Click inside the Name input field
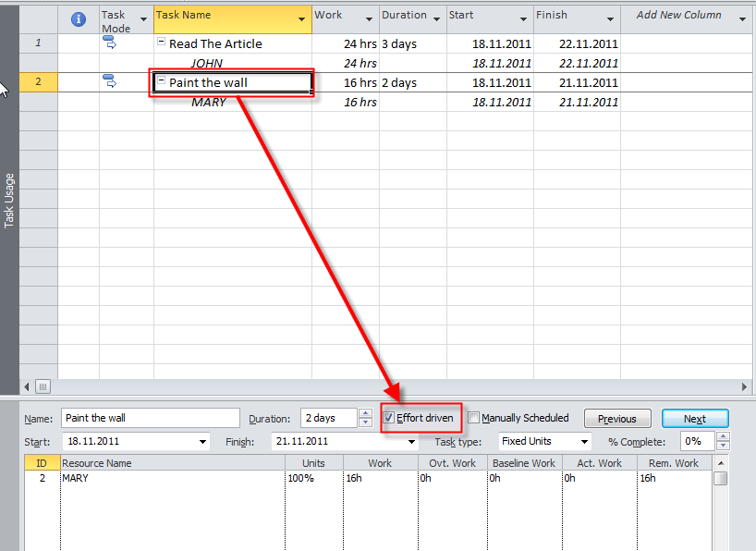 (150, 419)
